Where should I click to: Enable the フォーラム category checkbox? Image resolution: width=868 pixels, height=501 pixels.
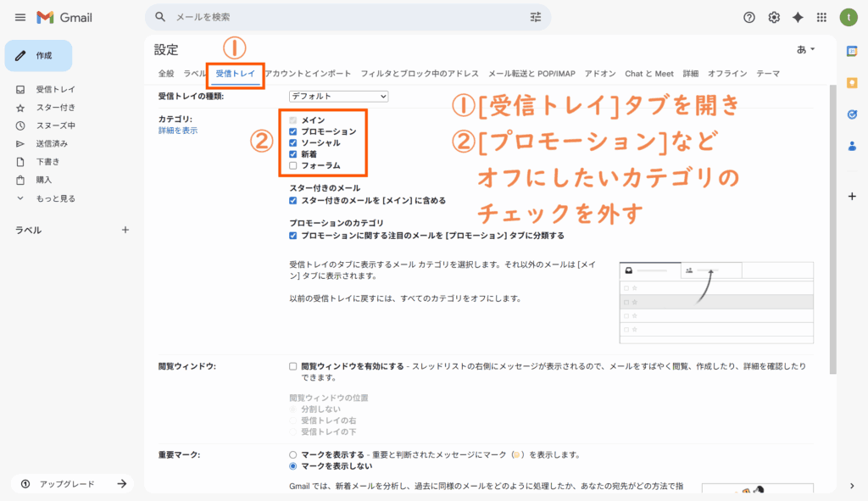pyautogui.click(x=293, y=165)
